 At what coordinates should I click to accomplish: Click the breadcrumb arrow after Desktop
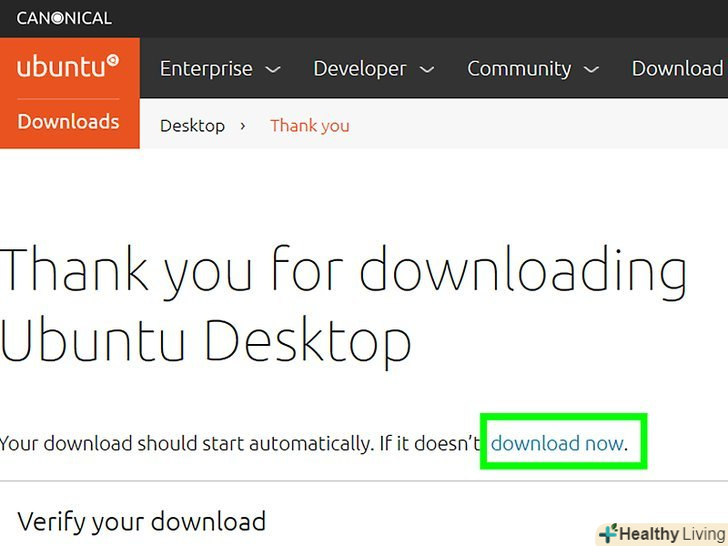[x=243, y=126]
